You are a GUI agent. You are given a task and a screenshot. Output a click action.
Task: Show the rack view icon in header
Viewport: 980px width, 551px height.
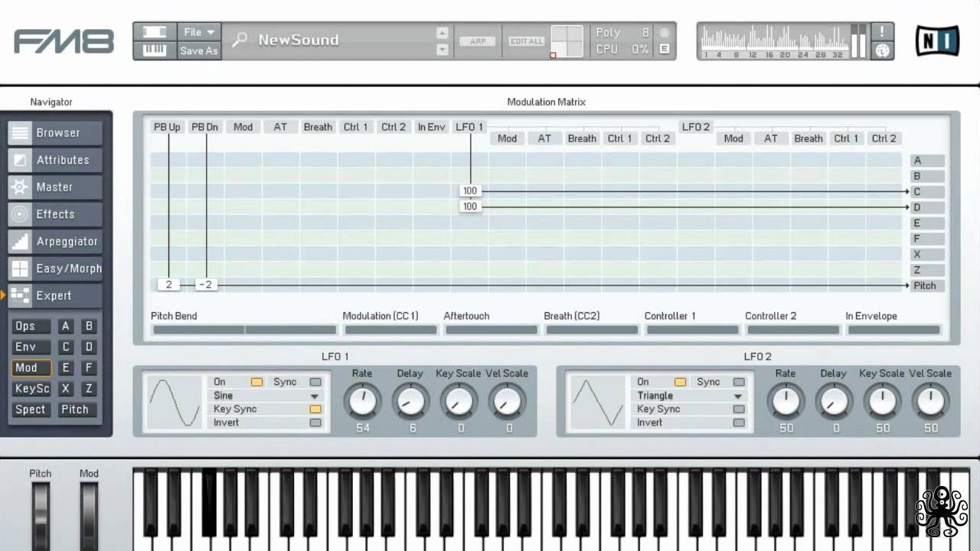click(155, 32)
